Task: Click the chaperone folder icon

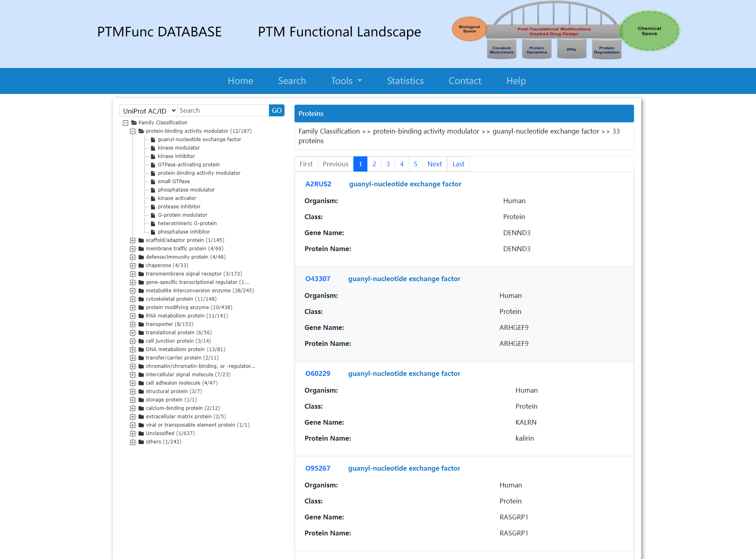Action: click(141, 266)
